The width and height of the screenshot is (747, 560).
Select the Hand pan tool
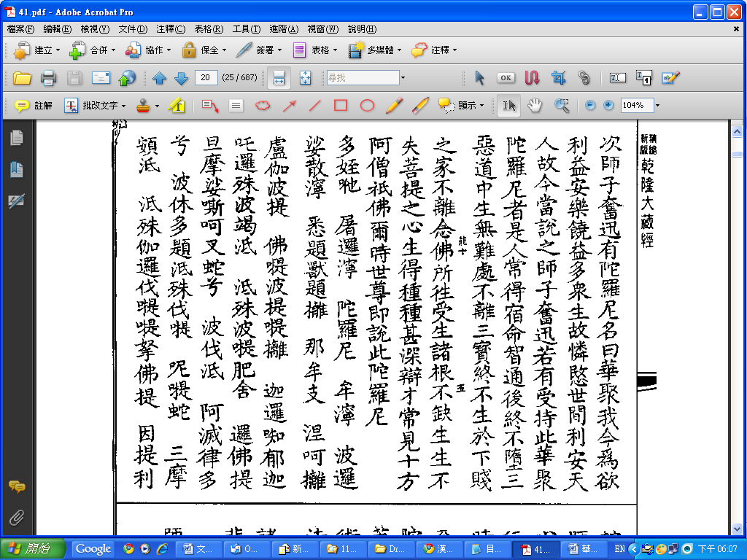[x=535, y=106]
